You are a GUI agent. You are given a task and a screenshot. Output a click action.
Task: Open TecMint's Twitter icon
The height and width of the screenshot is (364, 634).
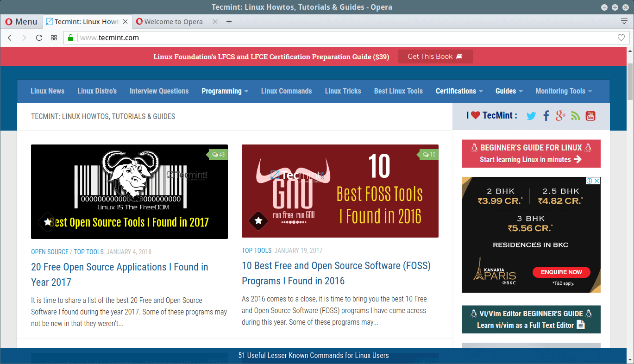point(531,116)
